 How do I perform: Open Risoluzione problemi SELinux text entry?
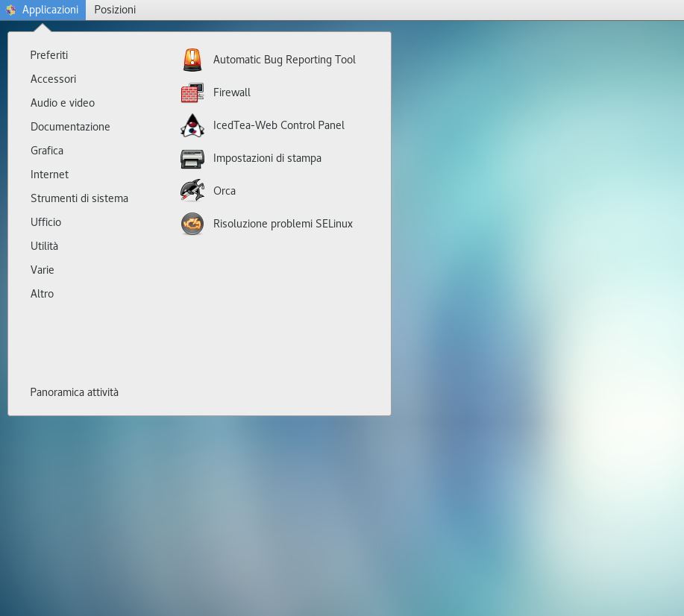tap(283, 224)
